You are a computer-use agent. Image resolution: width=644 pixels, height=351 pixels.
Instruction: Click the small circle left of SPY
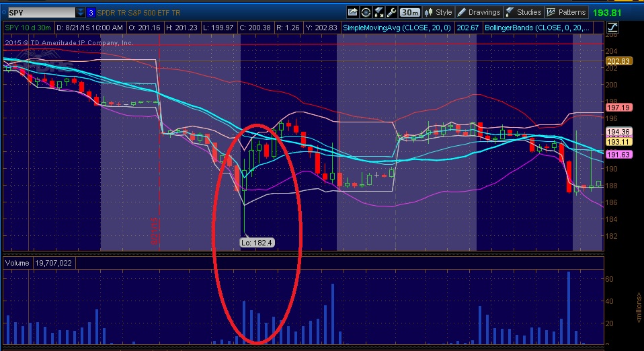[5, 12]
